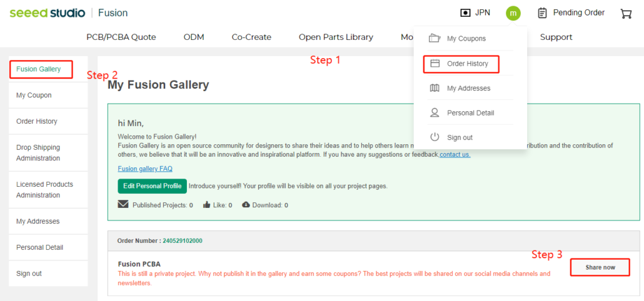Open the shopping cart icon
Image resolution: width=644 pixels, height=301 pixels.
625,13
